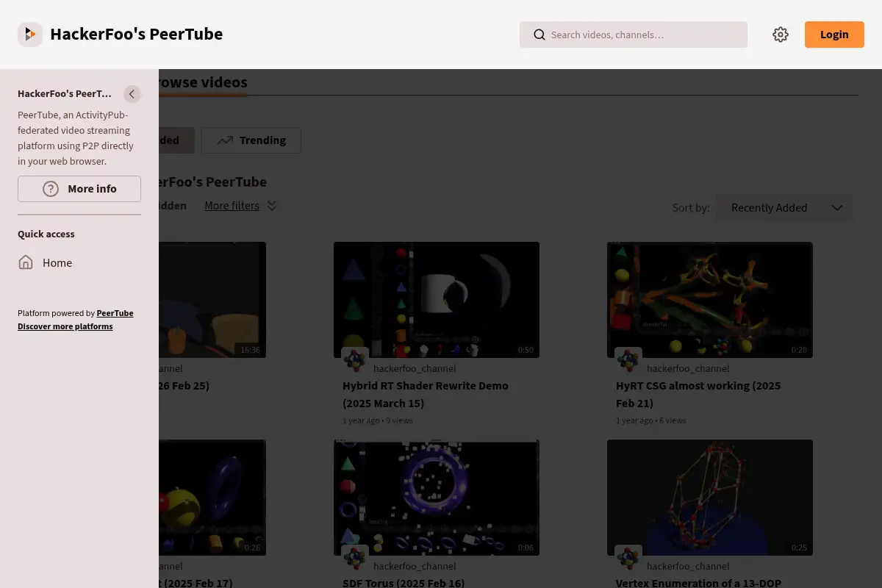Expand More filters
The image size is (882, 588).
[232, 206]
